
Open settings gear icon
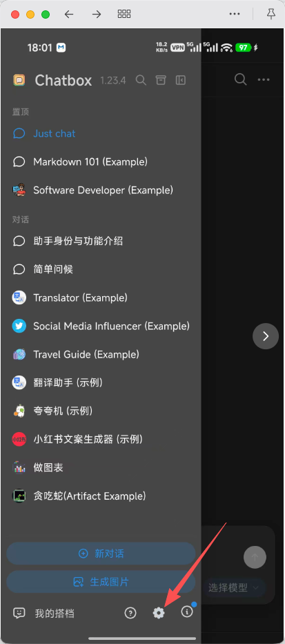[159, 613]
